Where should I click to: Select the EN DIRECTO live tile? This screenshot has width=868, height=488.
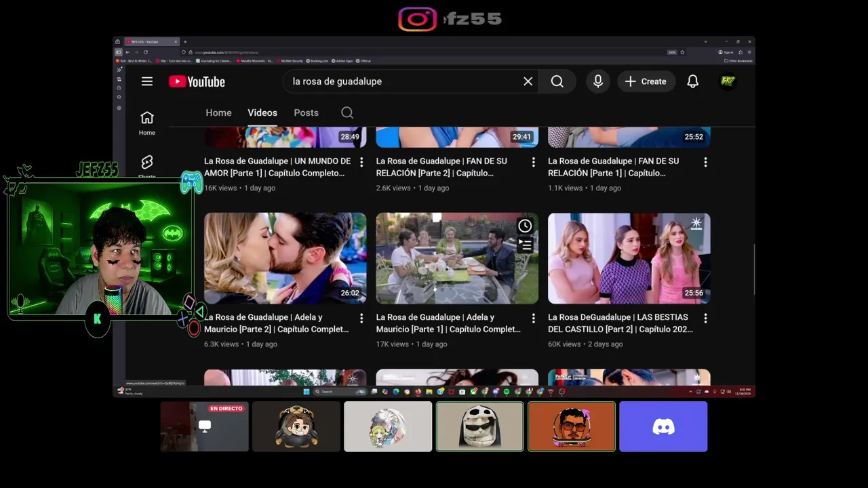(x=205, y=426)
